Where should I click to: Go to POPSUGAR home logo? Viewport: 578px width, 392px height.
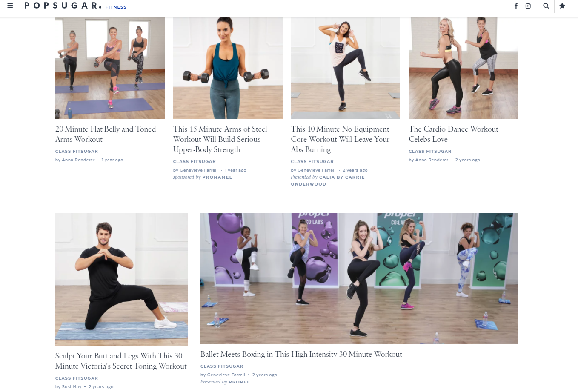coord(63,6)
